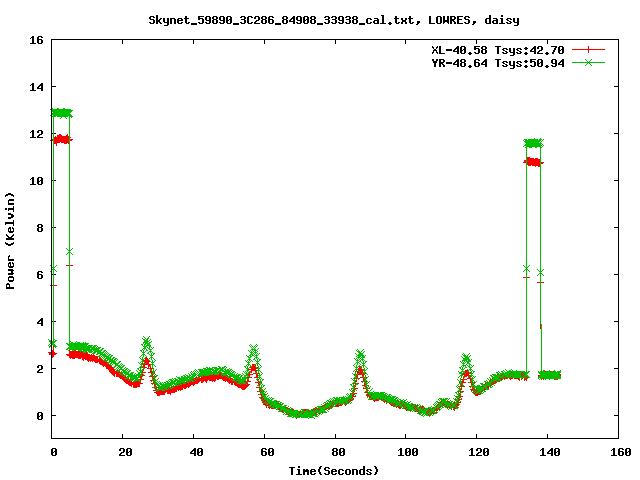
Task: Click the green peak near 57 seconds
Action: pos(253,349)
